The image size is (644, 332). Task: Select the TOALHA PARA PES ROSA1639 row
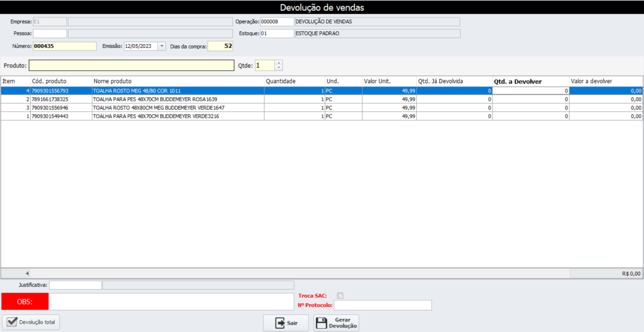point(177,99)
